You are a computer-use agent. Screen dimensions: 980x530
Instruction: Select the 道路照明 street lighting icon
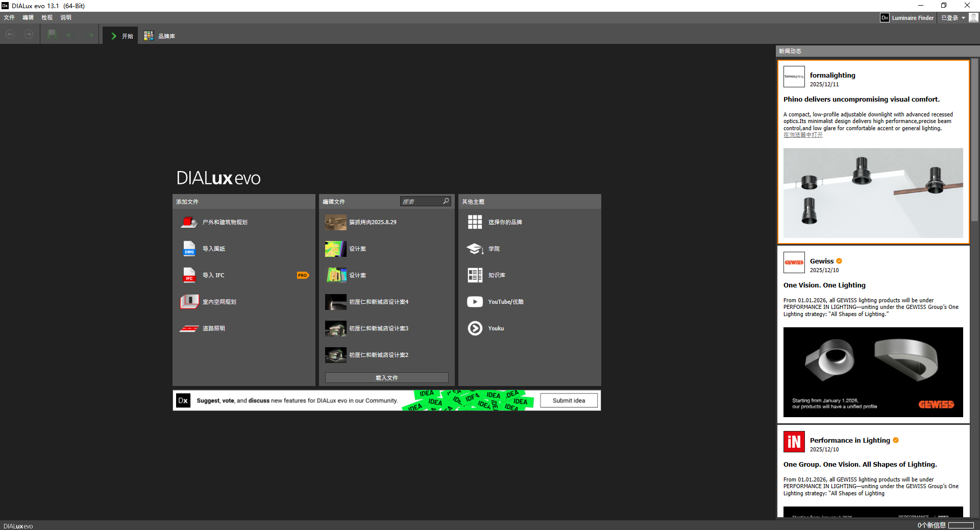pos(189,328)
